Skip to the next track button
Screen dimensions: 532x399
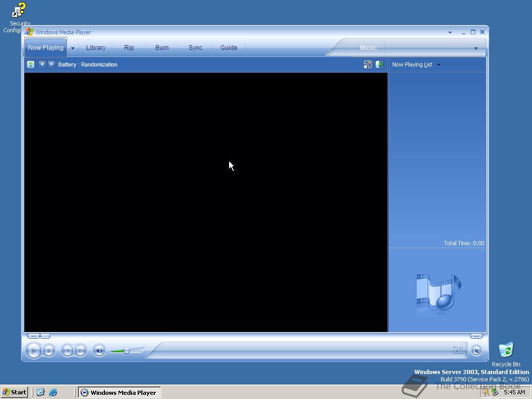[81, 351]
